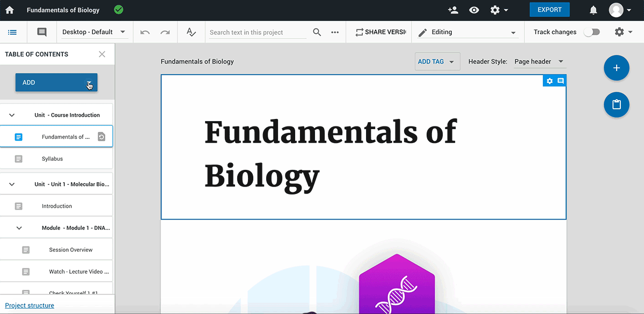Click the preview eye icon
644x314 pixels.
click(x=474, y=10)
